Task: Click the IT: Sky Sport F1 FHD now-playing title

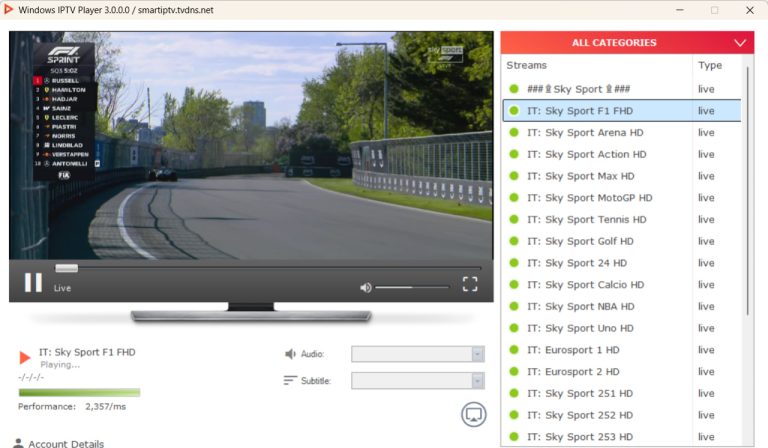Action: 87,352
